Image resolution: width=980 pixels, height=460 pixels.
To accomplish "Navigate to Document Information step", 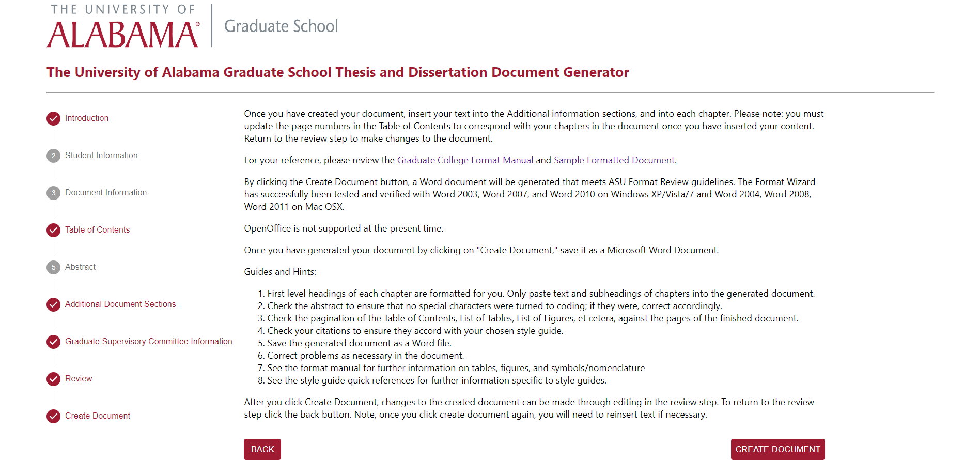I will point(106,193).
